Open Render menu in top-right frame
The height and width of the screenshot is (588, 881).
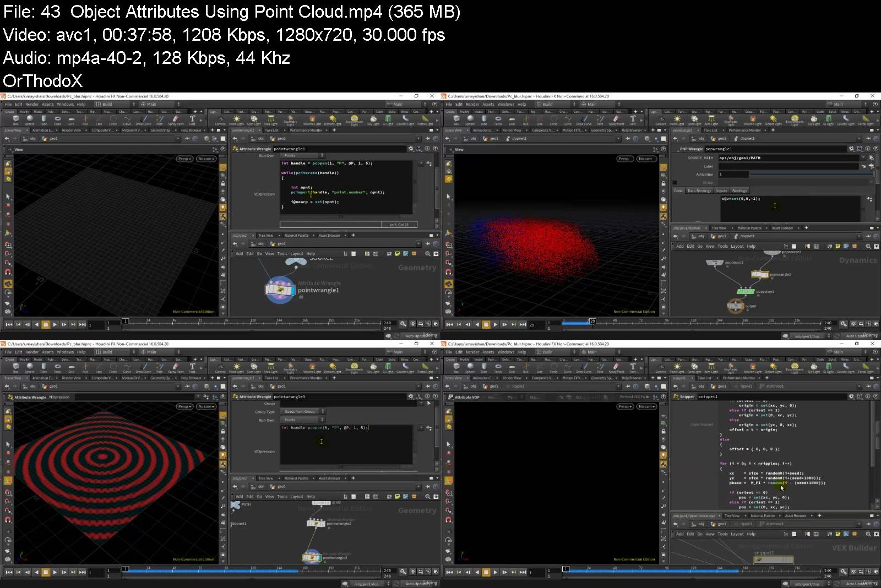(472, 104)
